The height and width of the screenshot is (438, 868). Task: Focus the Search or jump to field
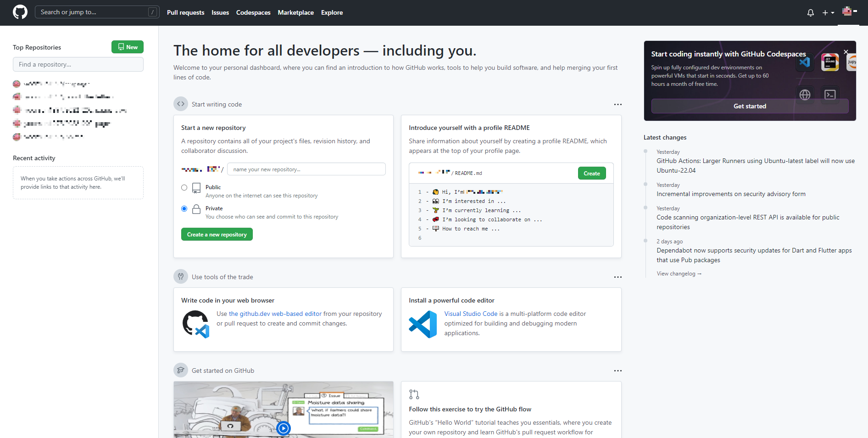tap(97, 12)
